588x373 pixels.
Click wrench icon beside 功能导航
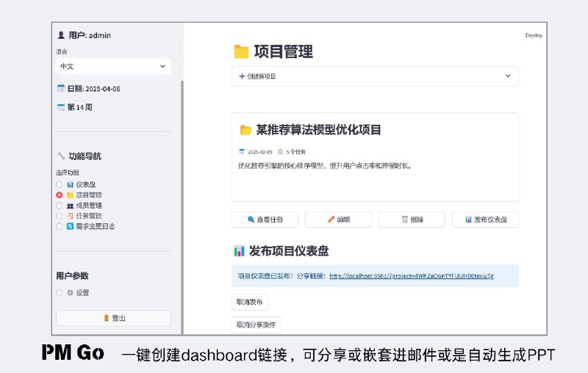[x=61, y=156]
